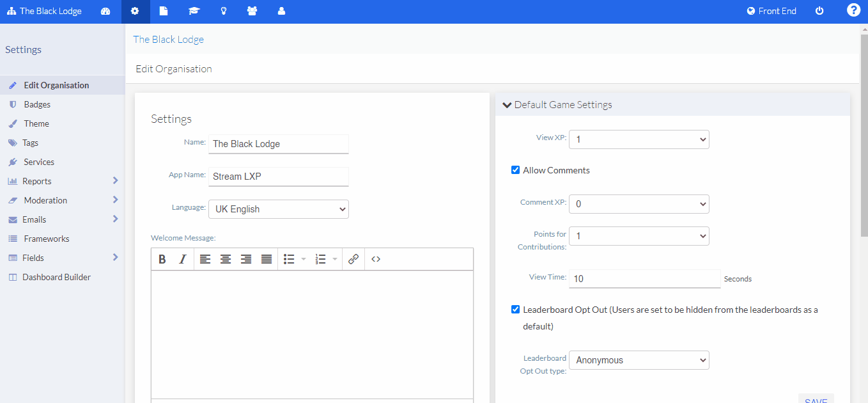The image size is (868, 403).
Task: Select the document pages icon
Action: pos(164,11)
